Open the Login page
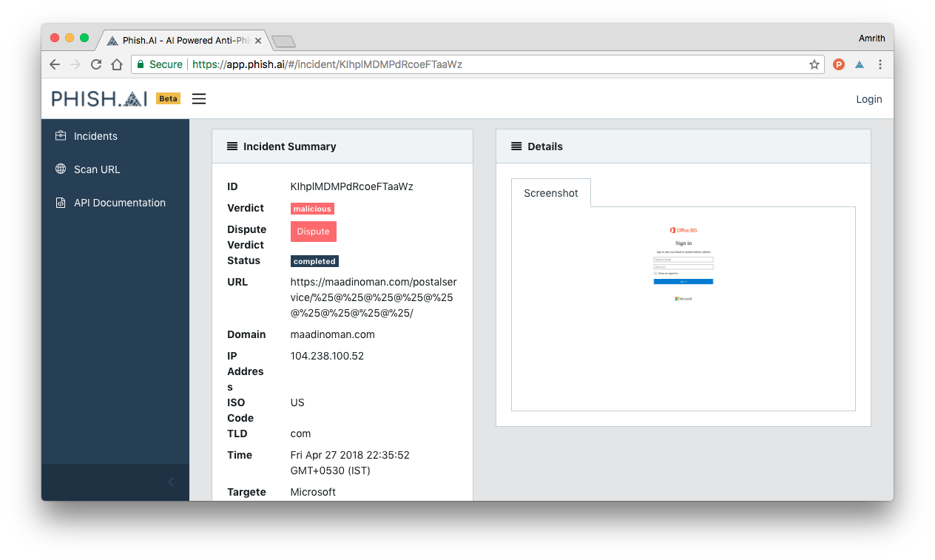 (x=869, y=98)
